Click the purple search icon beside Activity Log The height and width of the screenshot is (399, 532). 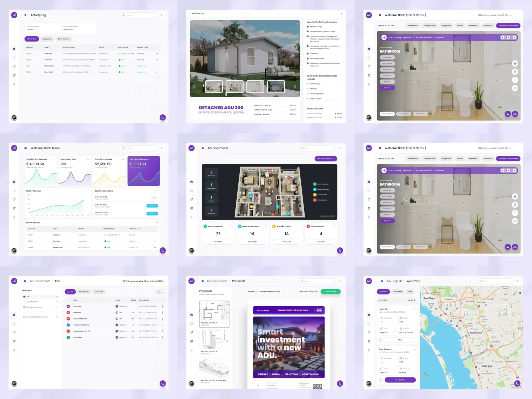[25, 15]
